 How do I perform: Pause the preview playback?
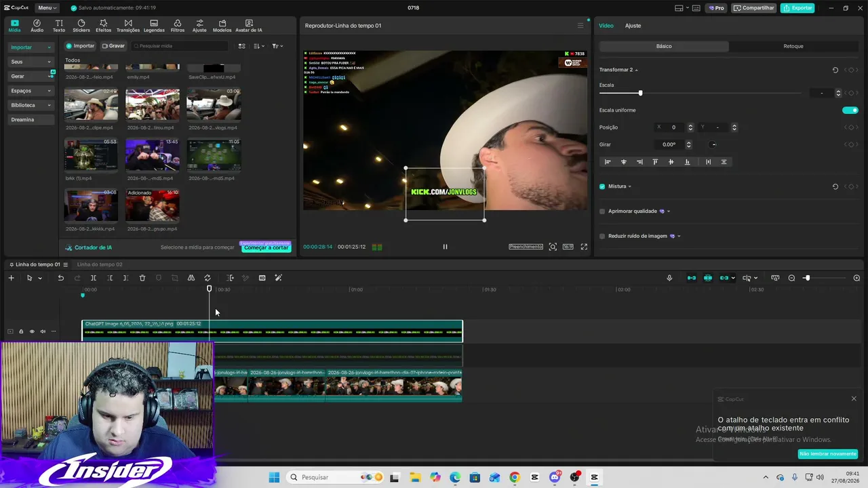[x=445, y=247]
